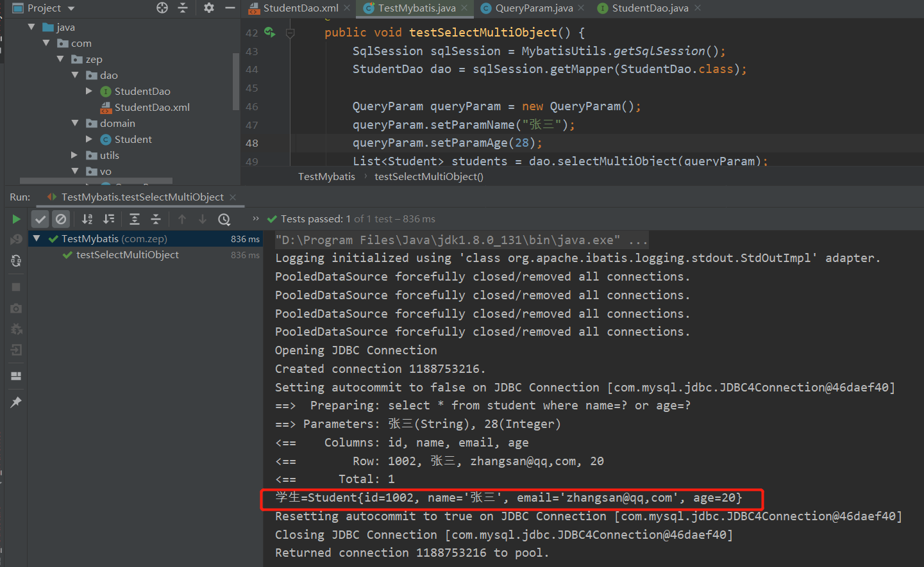The width and height of the screenshot is (924, 567).
Task: Switch to StudentDao.xml editor tab
Action: click(x=301, y=8)
